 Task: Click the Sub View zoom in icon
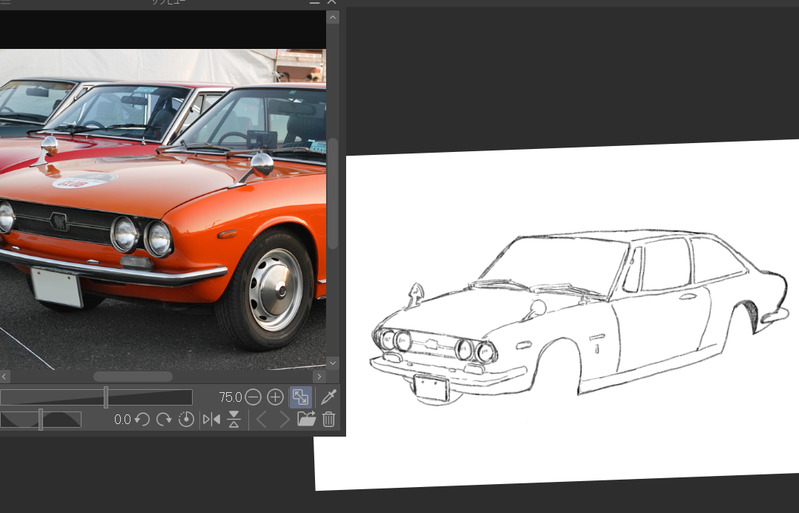pos(275,397)
